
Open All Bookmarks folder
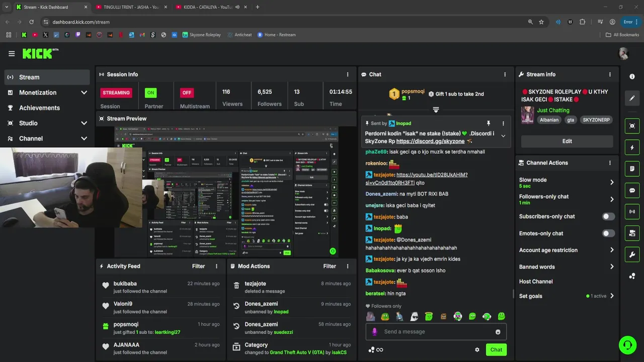click(x=622, y=35)
